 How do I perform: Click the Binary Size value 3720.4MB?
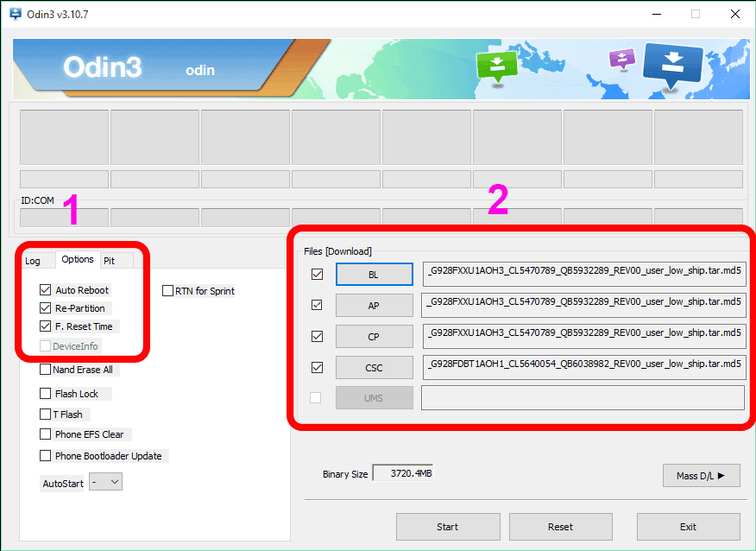(403, 473)
